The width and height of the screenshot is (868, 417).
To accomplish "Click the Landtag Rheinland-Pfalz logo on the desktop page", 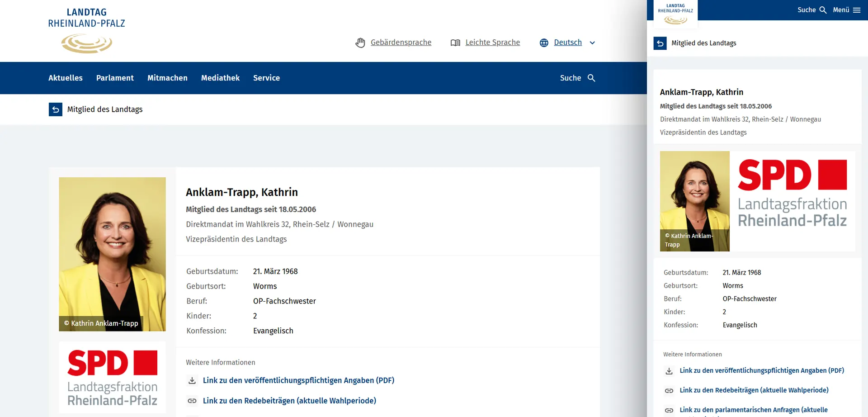I will click(x=87, y=31).
